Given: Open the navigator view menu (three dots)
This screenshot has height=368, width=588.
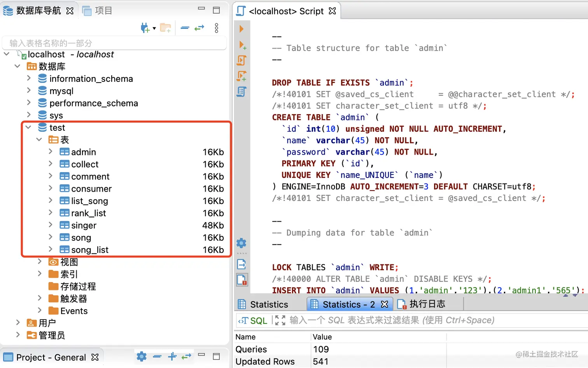Looking at the screenshot, I should (217, 28).
